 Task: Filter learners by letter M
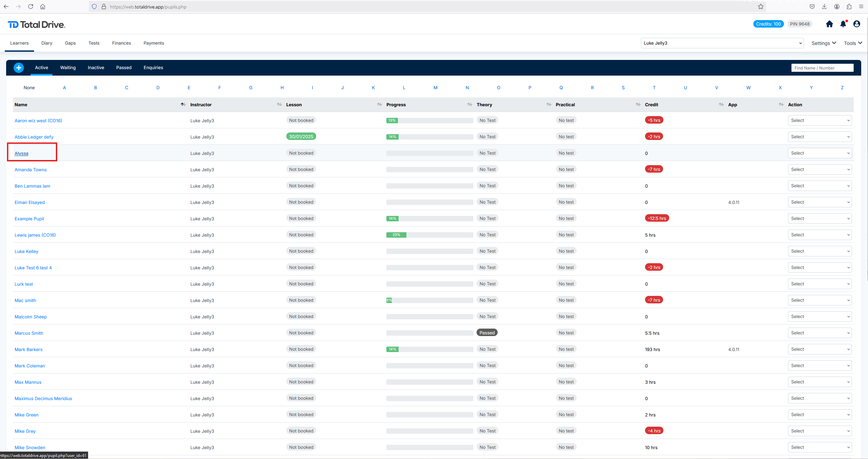pos(435,88)
